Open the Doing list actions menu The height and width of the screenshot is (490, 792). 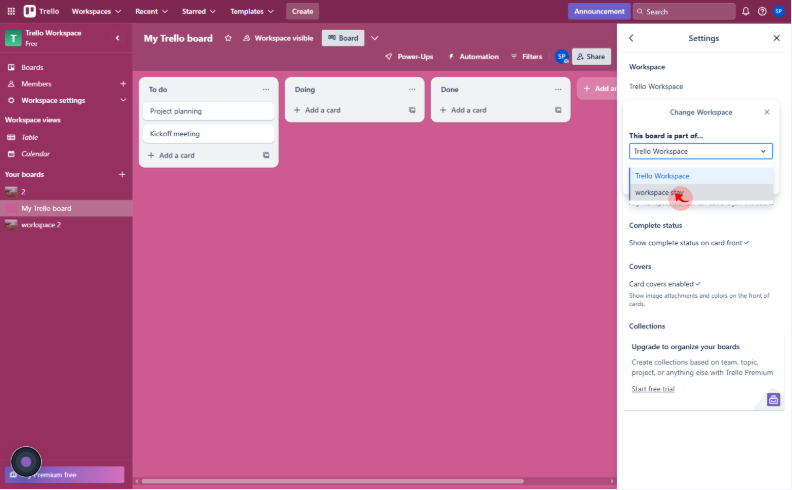412,89
